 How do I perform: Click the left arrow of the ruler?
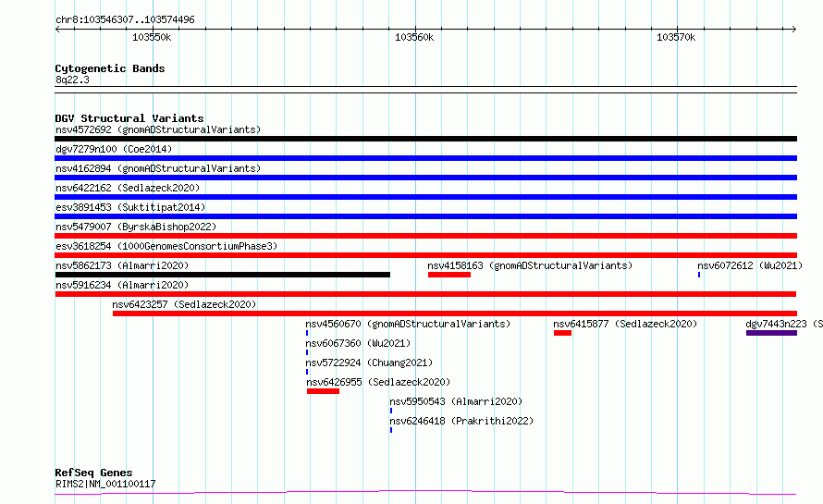57,29
